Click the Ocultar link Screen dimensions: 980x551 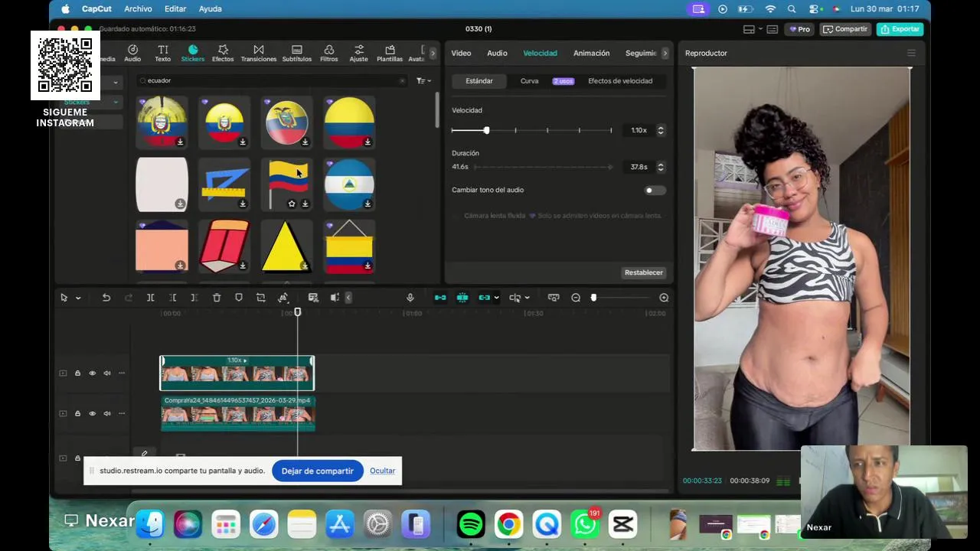pyautogui.click(x=382, y=471)
